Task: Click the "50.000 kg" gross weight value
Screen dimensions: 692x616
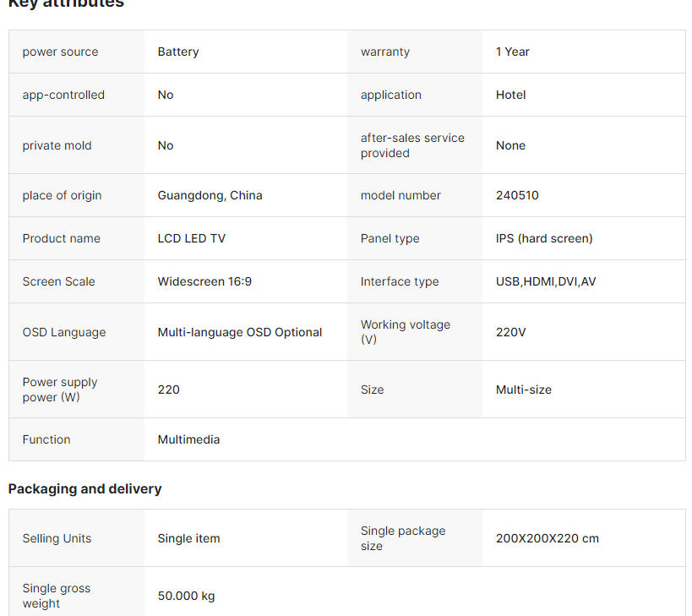Action: pyautogui.click(x=186, y=596)
